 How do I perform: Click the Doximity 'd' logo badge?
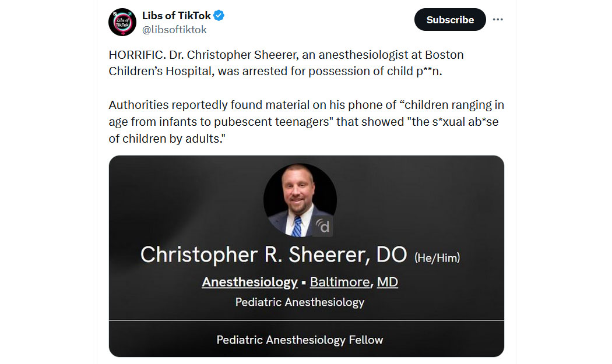[323, 225]
